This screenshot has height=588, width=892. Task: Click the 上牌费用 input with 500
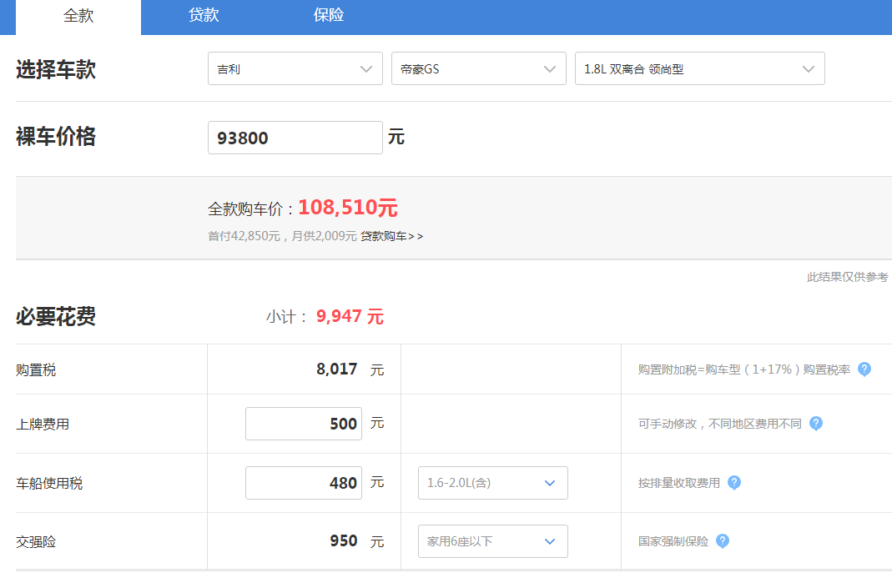coord(304,424)
